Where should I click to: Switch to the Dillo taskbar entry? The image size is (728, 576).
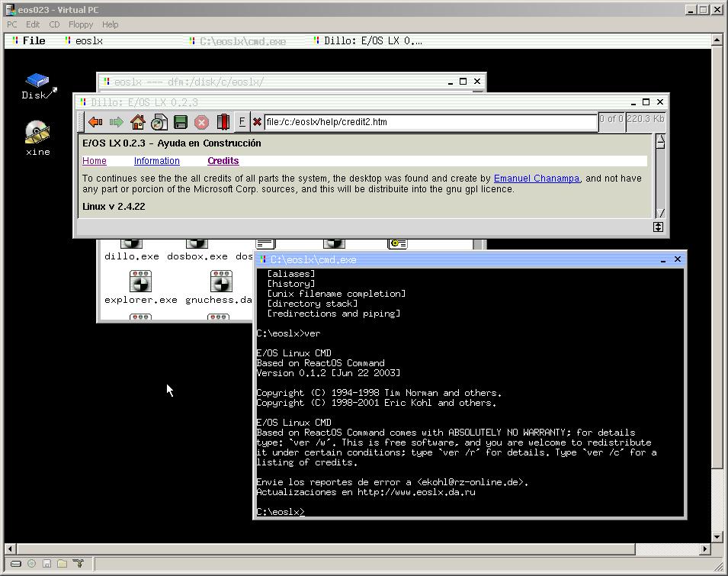point(367,41)
